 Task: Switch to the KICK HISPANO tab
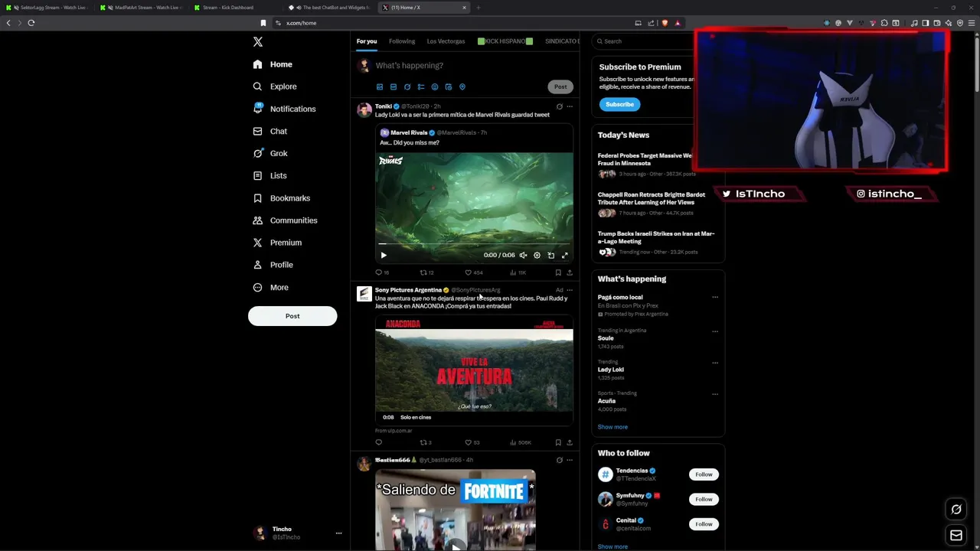tap(505, 41)
